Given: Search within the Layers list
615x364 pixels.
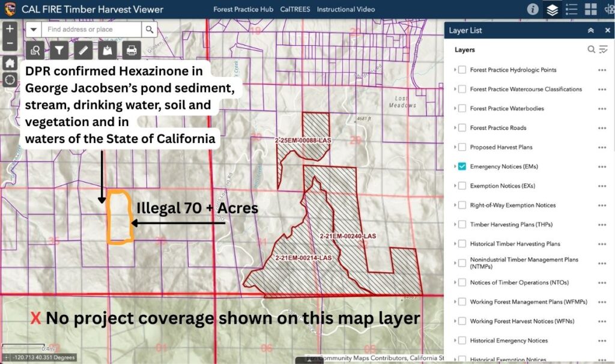Looking at the screenshot, I should tap(591, 49).
